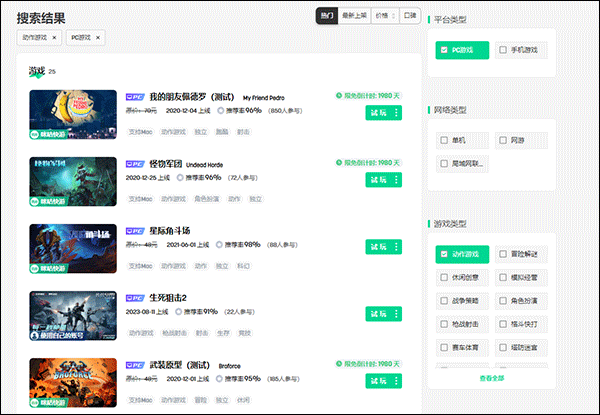Tick the 角色扮演 game type checkbox
Screen dimensions: 600x415
pos(503,301)
